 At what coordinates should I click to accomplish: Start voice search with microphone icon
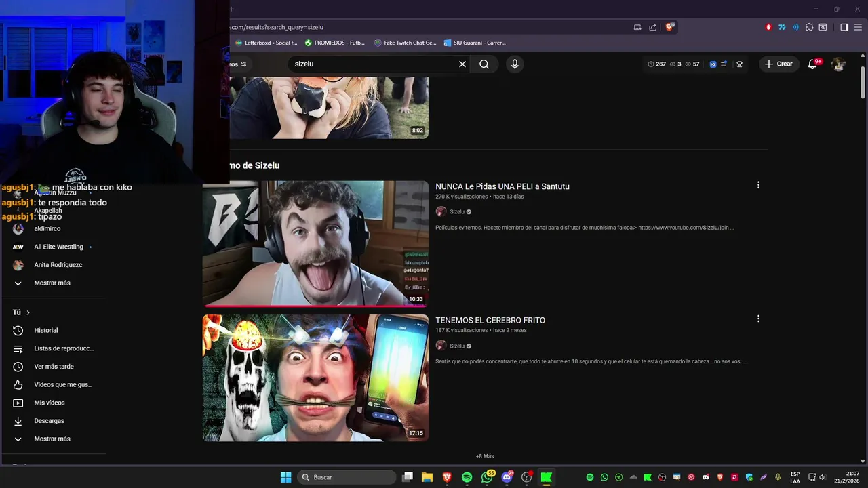tap(515, 64)
